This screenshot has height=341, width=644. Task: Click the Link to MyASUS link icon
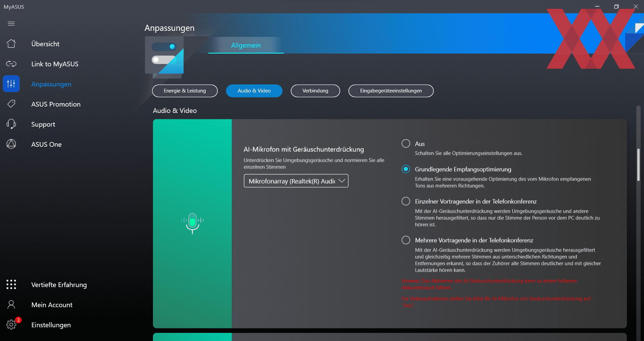pos(11,64)
